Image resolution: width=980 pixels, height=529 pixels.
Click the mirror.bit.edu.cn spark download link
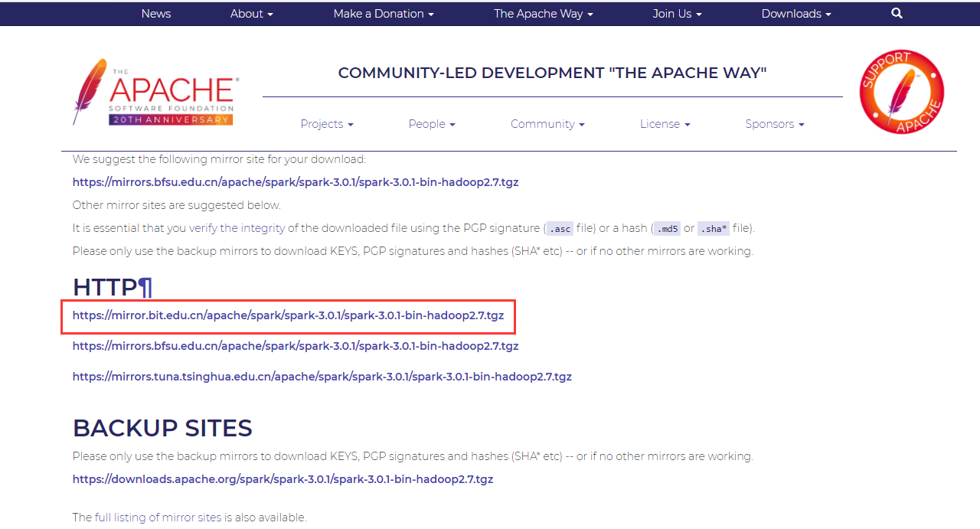point(288,315)
